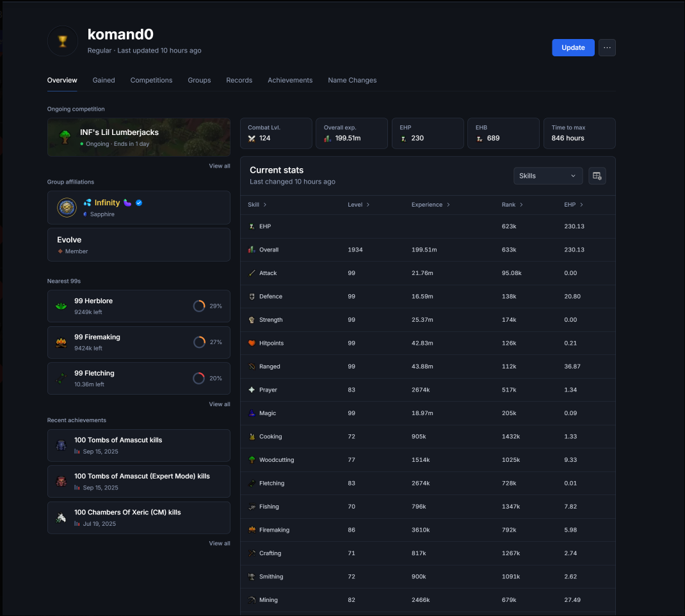This screenshot has width=685, height=616.
Task: Sort the table by the Experience column arrow
Action: (448, 205)
